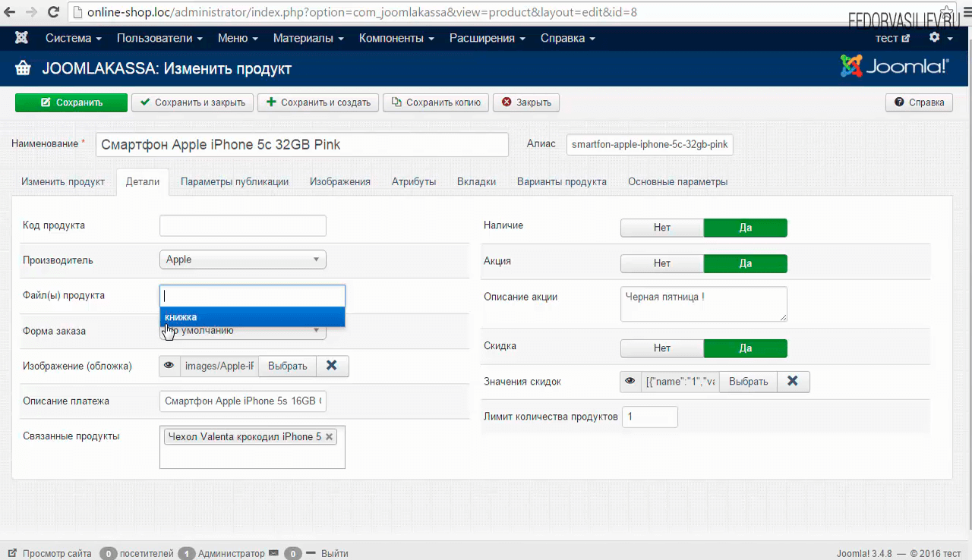Viewport: 972px width, 560px height.
Task: Open the Справка menu in the top bar
Action: [568, 38]
